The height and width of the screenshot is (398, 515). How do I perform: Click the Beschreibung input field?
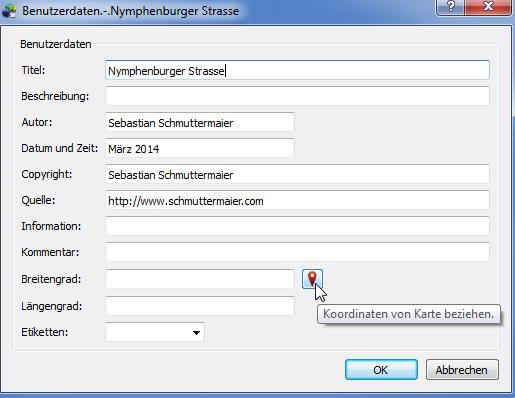297,96
